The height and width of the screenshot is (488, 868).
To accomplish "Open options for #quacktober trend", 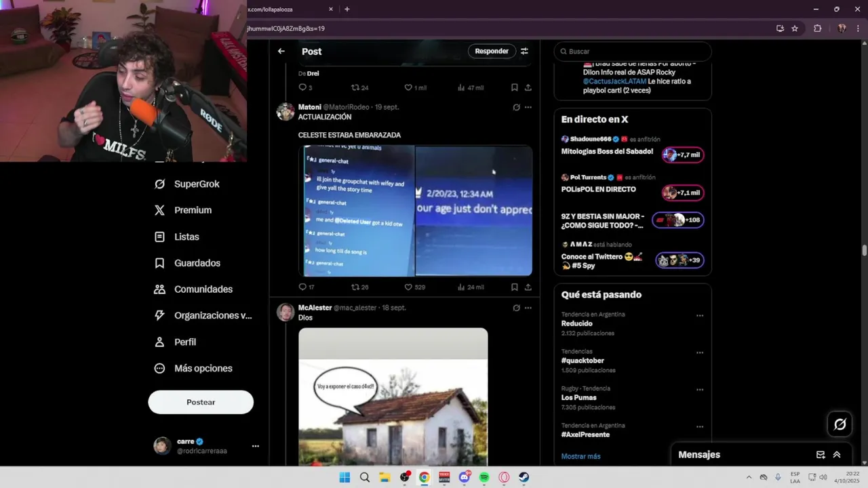I will coord(700,353).
